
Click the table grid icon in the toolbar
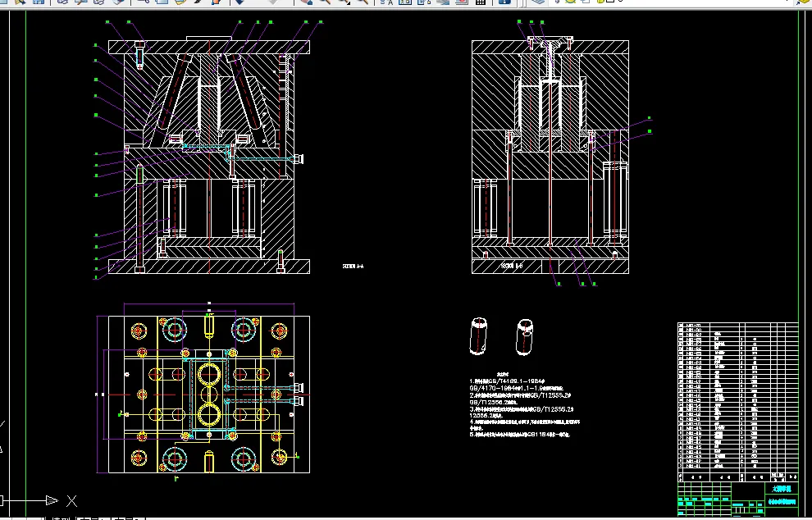coord(481,2)
